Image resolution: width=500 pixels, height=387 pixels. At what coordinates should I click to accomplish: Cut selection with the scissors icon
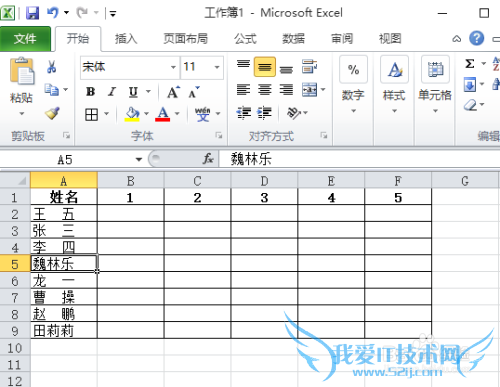click(52, 67)
